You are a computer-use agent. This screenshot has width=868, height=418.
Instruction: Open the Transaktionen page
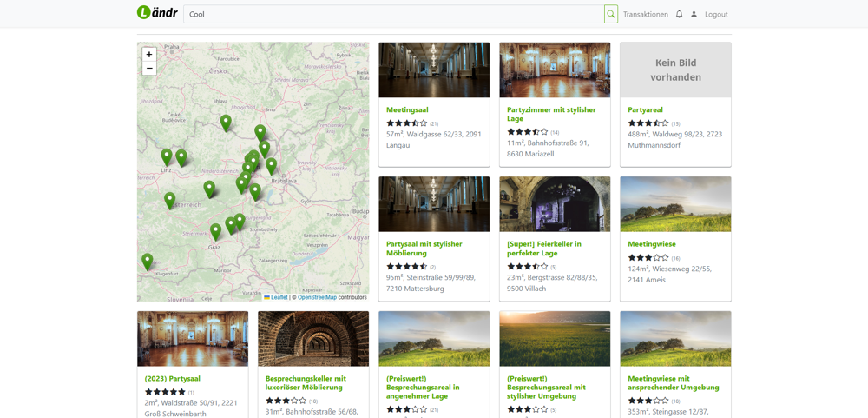pyautogui.click(x=646, y=15)
